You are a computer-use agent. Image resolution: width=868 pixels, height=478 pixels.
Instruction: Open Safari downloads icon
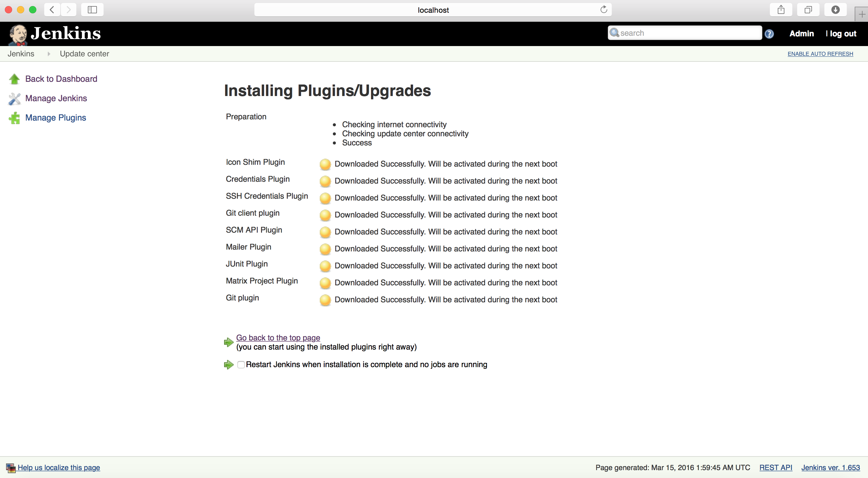click(x=835, y=10)
